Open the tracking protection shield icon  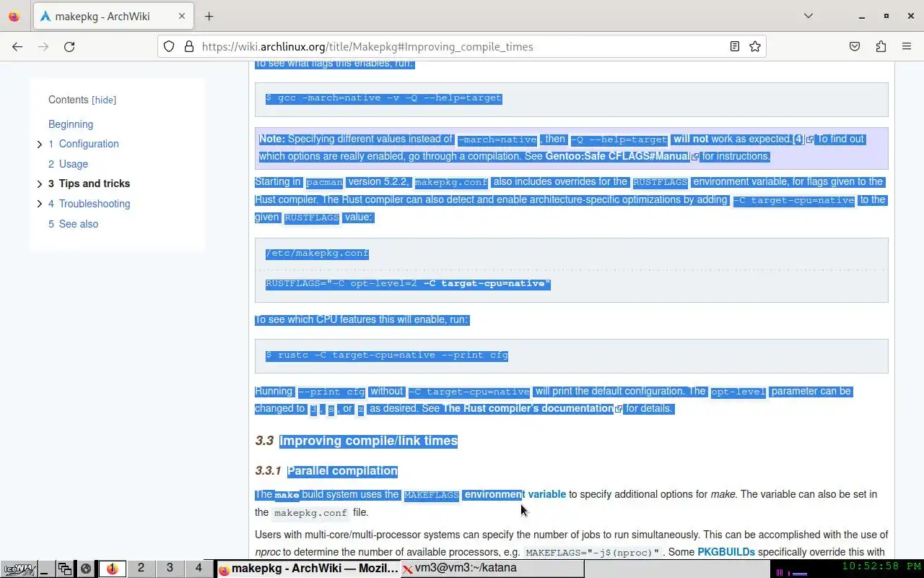(169, 46)
